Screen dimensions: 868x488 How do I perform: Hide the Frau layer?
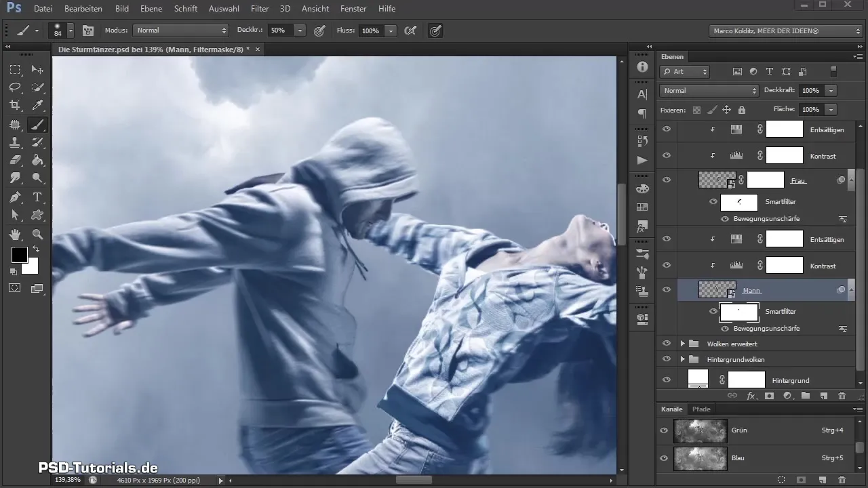(666, 180)
